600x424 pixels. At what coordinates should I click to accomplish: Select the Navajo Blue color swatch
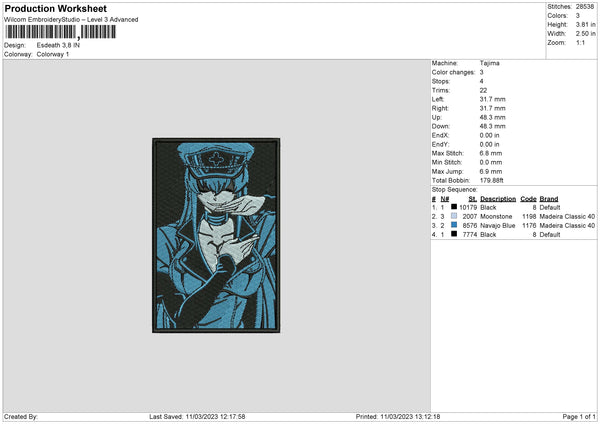coord(454,225)
